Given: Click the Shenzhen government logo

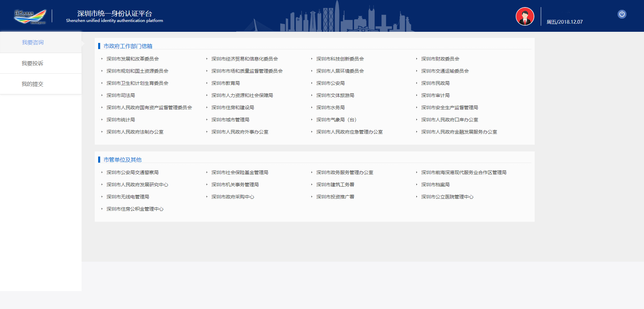Looking at the screenshot, I should 30,16.
